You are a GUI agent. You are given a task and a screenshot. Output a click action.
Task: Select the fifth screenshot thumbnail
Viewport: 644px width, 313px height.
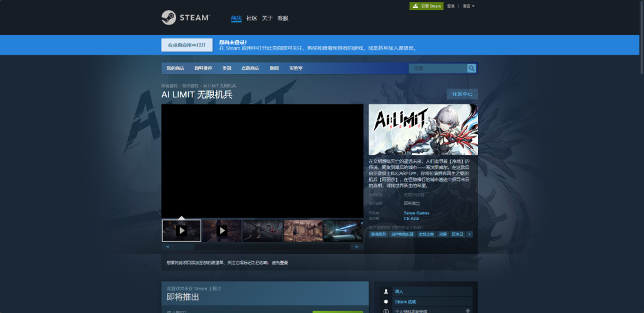[343, 231]
